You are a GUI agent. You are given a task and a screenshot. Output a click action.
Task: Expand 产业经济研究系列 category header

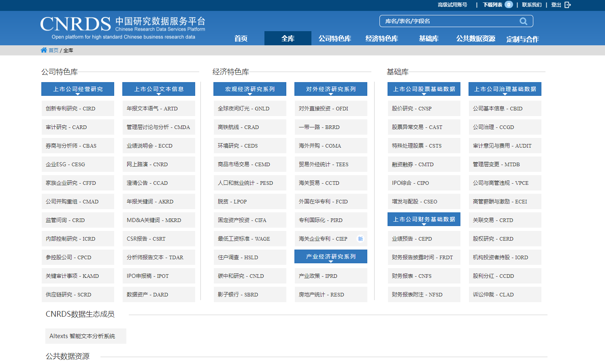(x=331, y=256)
